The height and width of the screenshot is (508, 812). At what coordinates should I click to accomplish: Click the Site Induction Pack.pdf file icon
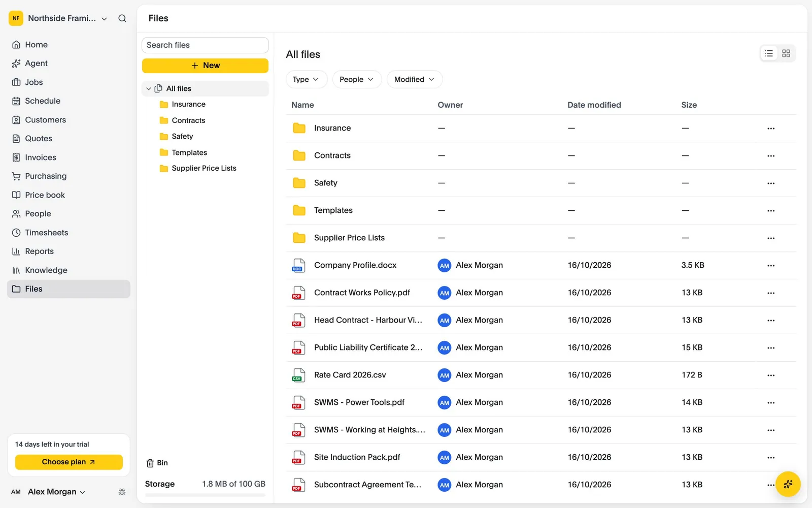(x=298, y=458)
